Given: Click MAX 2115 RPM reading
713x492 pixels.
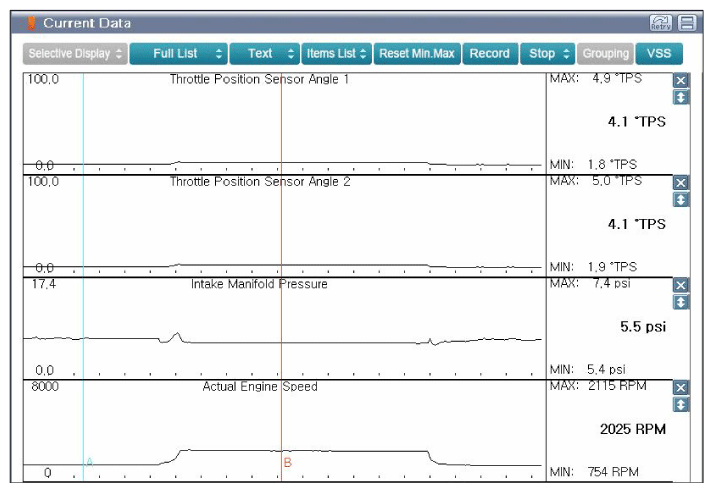Looking at the screenshot, I should (x=598, y=386).
